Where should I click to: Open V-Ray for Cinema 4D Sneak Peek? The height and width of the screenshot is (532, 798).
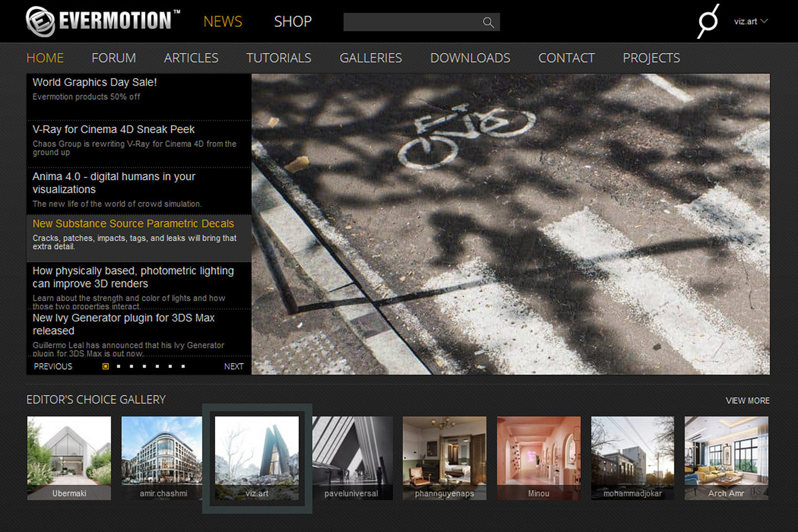[x=139, y=144]
